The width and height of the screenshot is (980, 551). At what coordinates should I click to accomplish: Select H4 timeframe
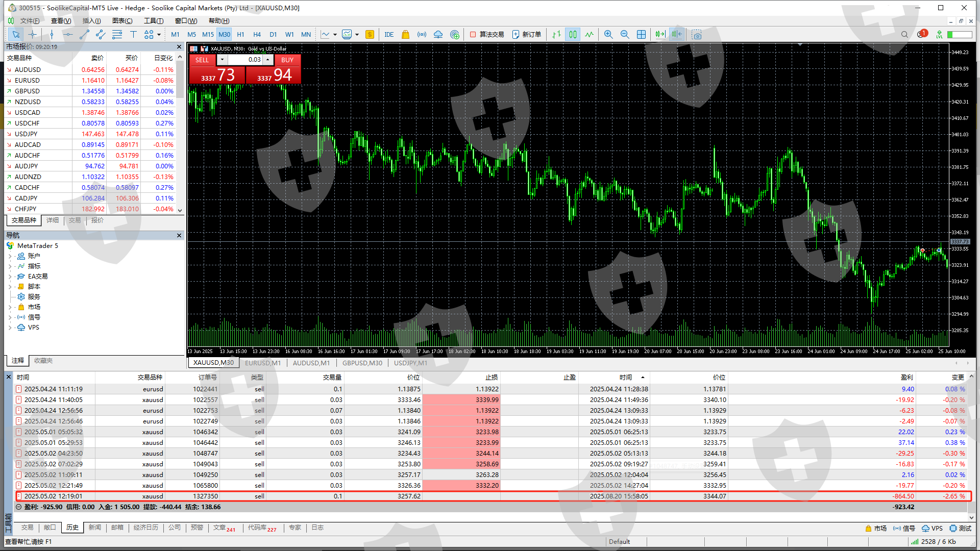click(x=257, y=34)
